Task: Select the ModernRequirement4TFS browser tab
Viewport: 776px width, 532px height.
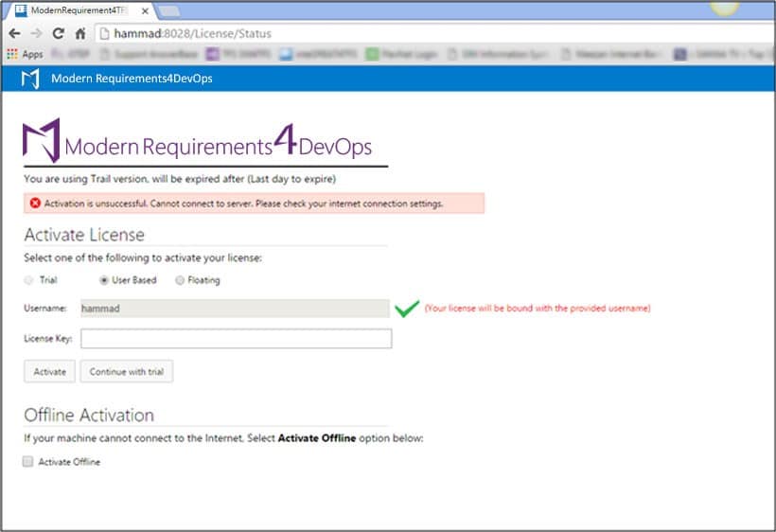Action: 79,10
